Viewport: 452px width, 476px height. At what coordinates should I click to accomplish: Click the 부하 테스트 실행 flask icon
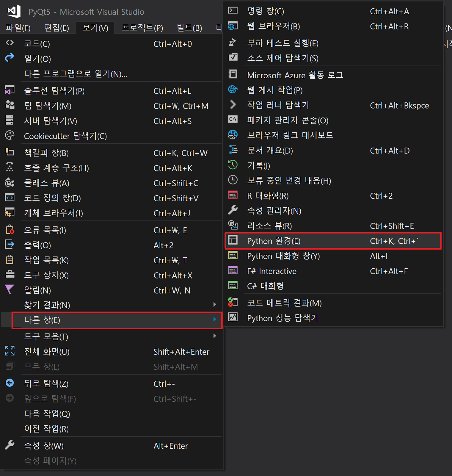point(233,42)
